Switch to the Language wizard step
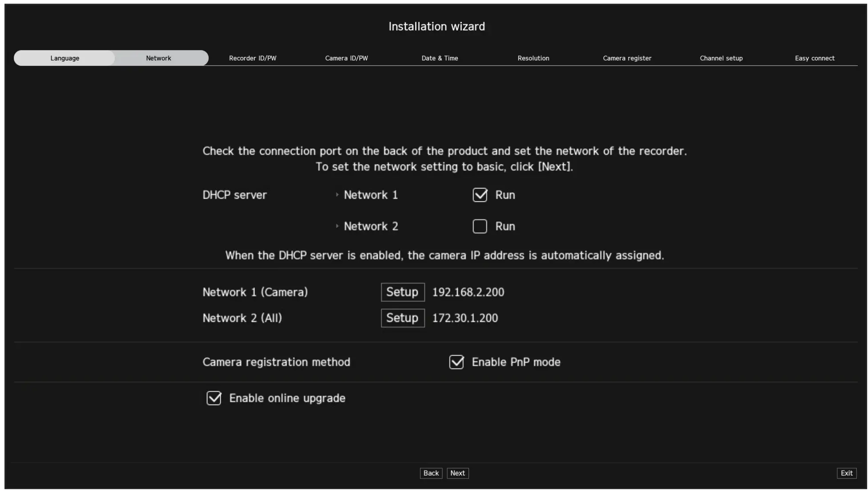This screenshot has width=868, height=493. 65,58
